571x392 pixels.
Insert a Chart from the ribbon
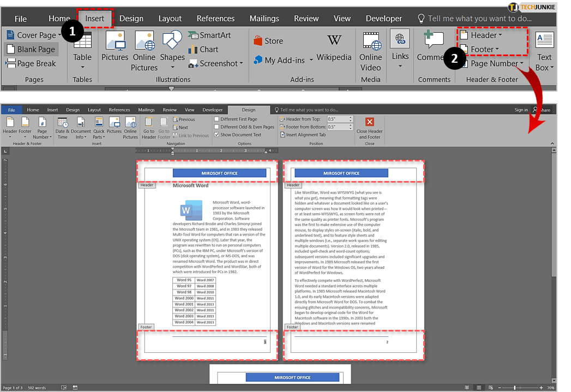click(203, 49)
